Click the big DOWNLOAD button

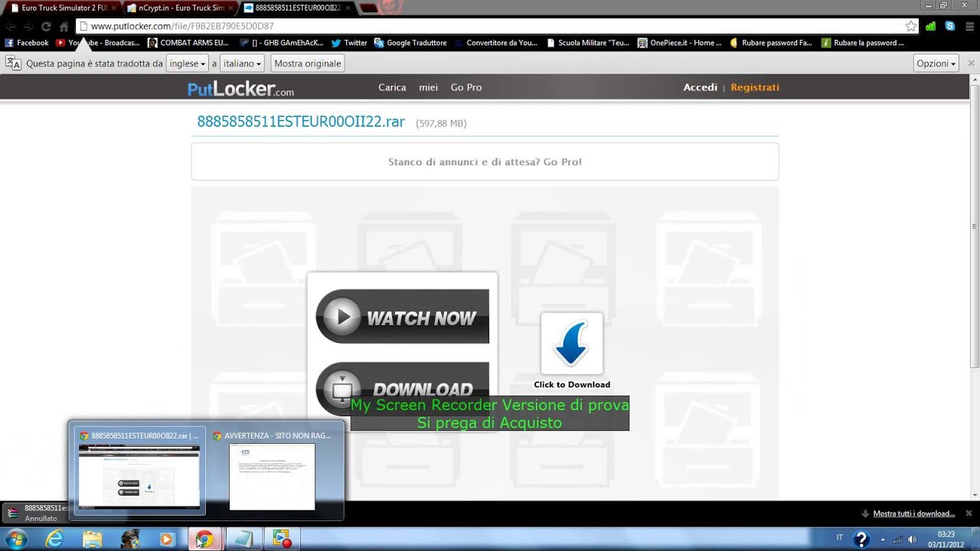click(x=402, y=389)
